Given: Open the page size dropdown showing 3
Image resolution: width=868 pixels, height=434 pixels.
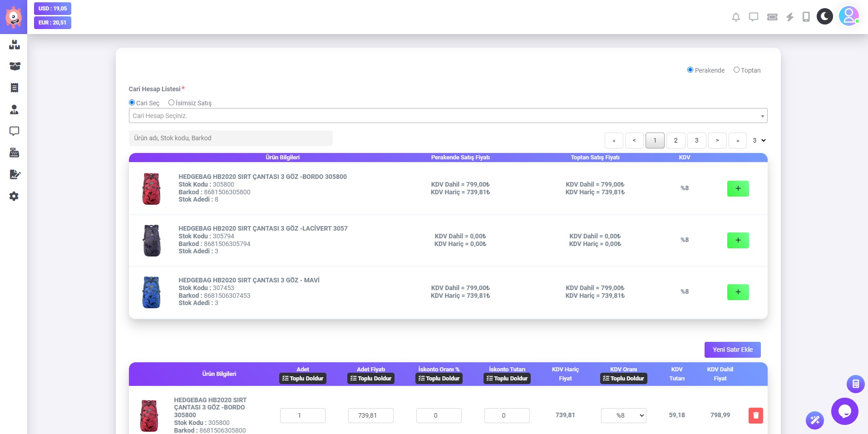Looking at the screenshot, I should 759,140.
